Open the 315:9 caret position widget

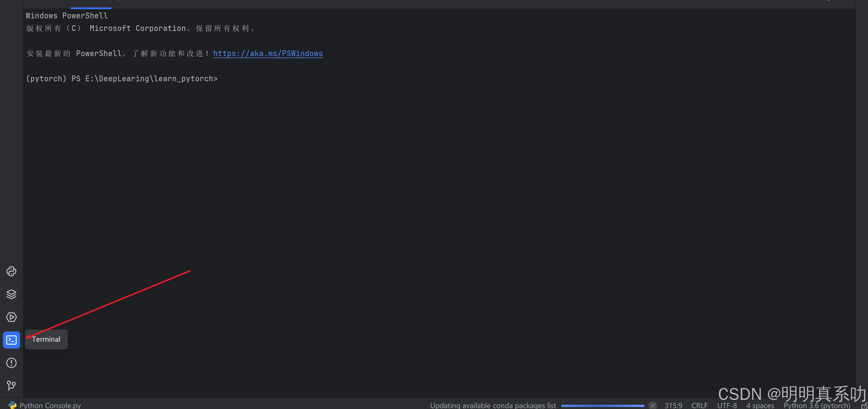673,405
